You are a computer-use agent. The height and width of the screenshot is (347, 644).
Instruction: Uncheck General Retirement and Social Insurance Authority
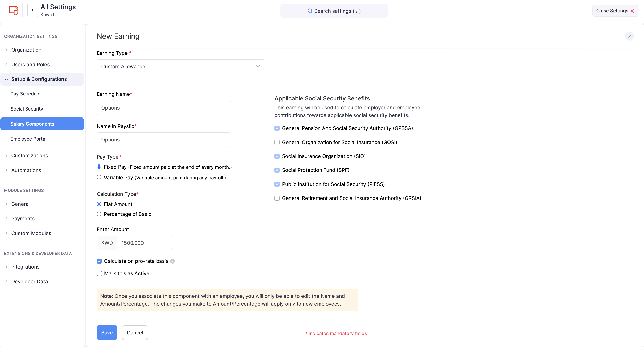(x=277, y=198)
